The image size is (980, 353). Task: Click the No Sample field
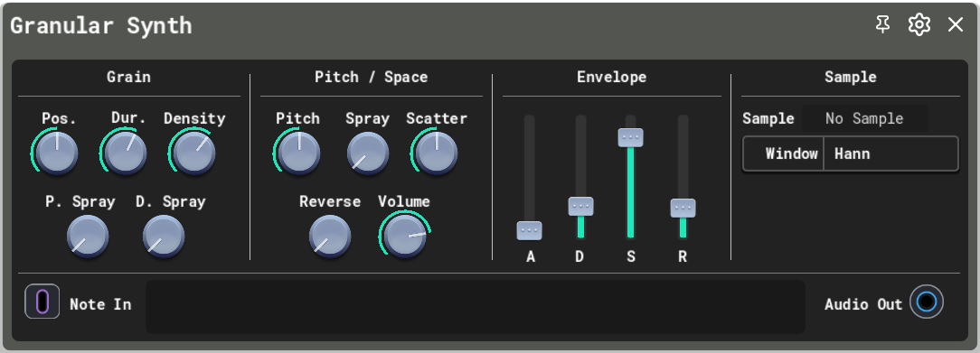[x=864, y=118]
